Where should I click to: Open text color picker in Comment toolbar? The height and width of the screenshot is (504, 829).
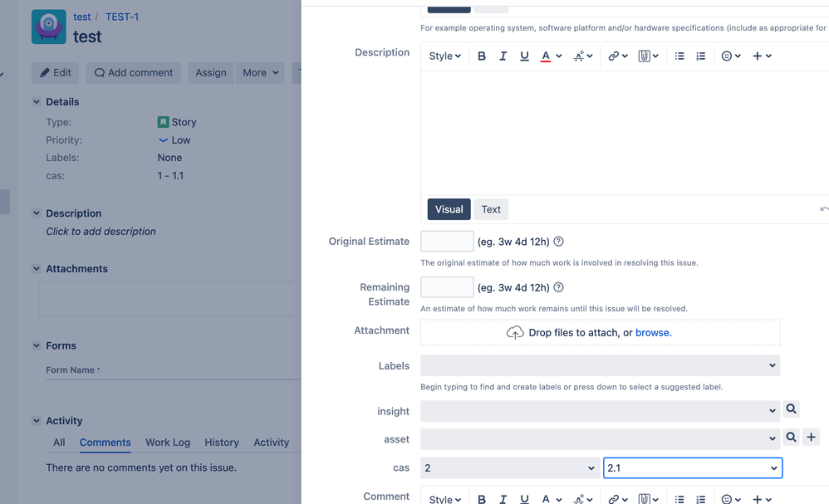point(551,499)
